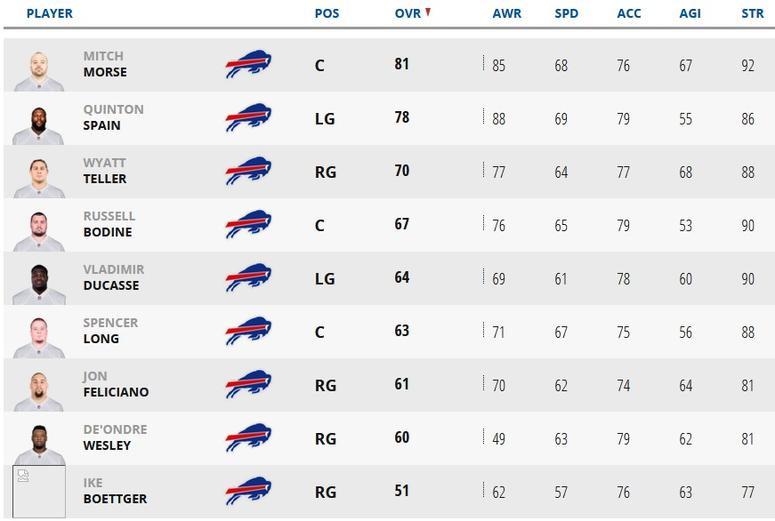
Task: Sort by the POS column header
Action: coord(327,13)
